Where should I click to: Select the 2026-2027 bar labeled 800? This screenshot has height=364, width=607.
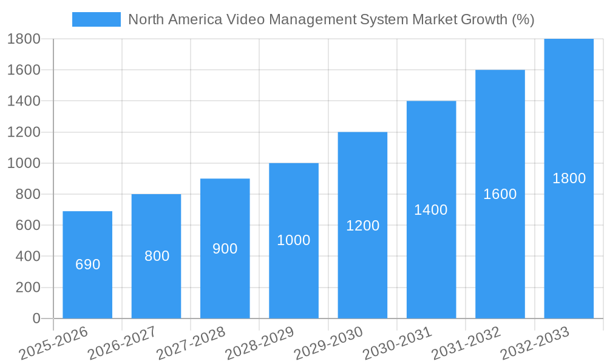point(157,257)
